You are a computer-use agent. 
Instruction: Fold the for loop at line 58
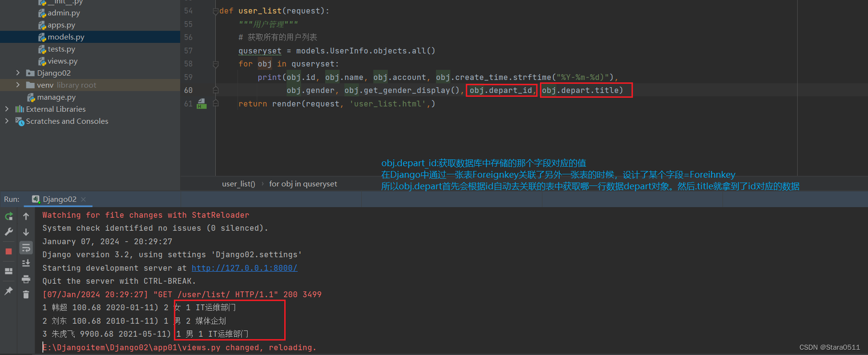(215, 64)
